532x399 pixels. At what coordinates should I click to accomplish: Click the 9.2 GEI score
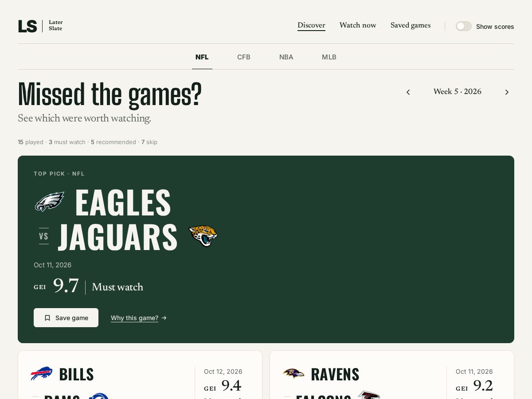483,386
